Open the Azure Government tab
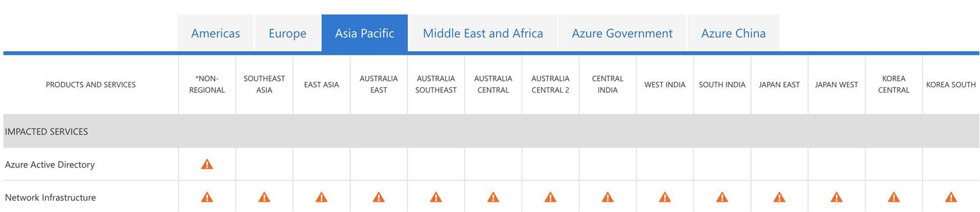The width and height of the screenshot is (980, 212). tap(622, 33)
